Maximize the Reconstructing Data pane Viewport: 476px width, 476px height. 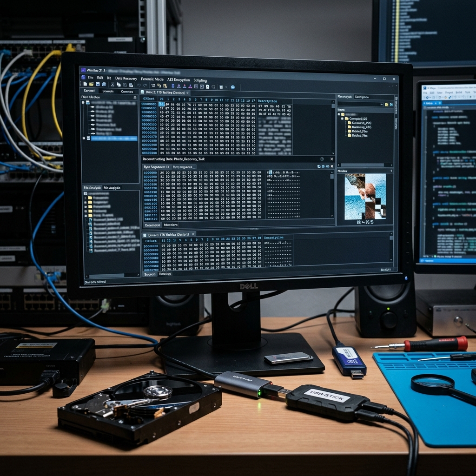tap(322, 159)
